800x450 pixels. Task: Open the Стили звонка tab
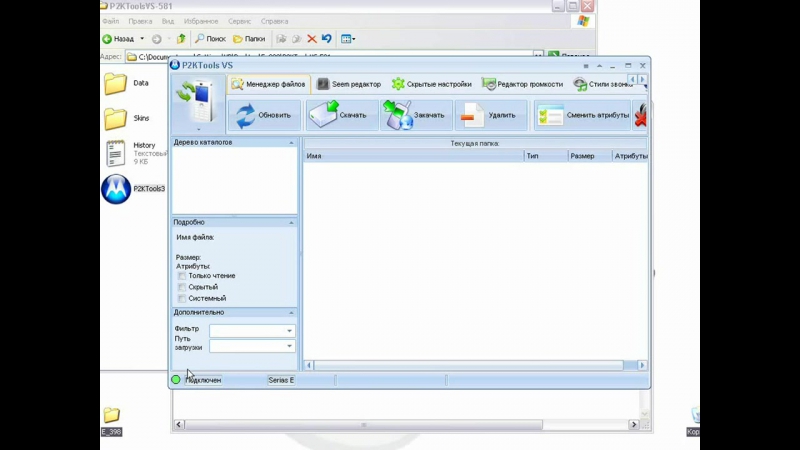(603, 84)
